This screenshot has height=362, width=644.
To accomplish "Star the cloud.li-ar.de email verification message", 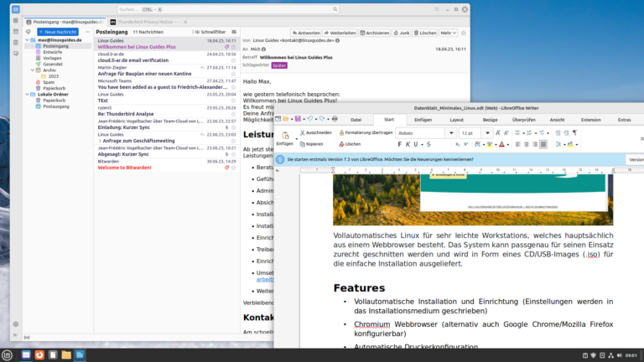I will pyautogui.click(x=233, y=60).
